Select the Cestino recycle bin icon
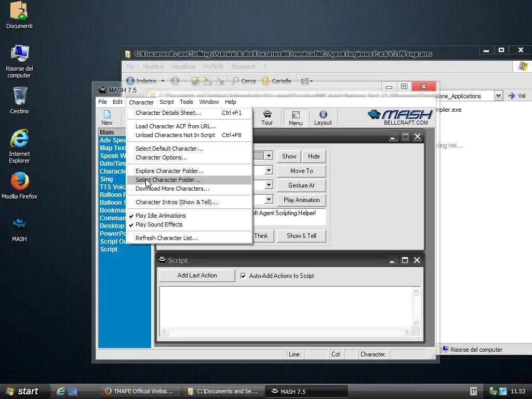Screen dimensions: 532x399 coord(19,100)
